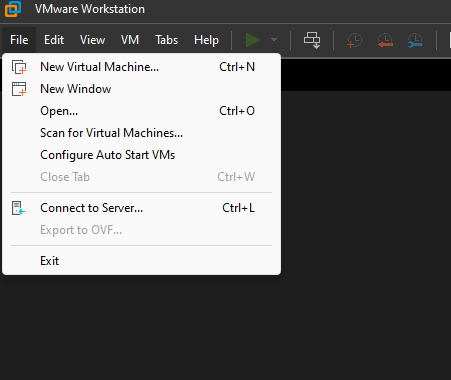Open the Edit menu
Image resolution: width=451 pixels, height=380 pixels.
[54, 40]
